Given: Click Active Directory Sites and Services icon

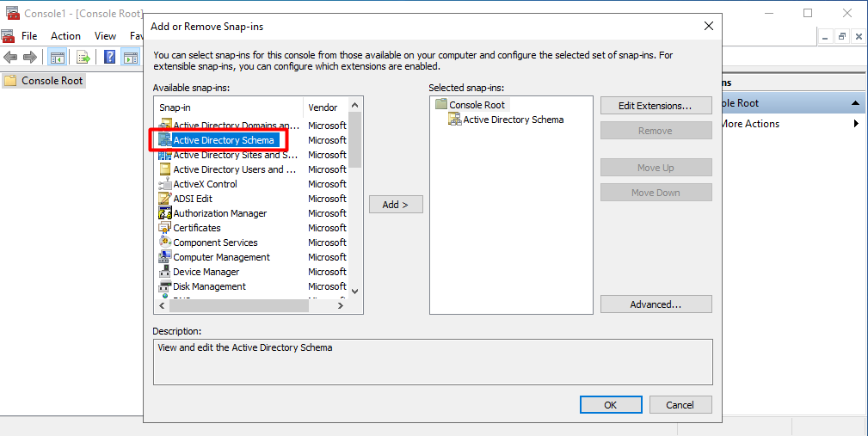Looking at the screenshot, I should tap(165, 155).
